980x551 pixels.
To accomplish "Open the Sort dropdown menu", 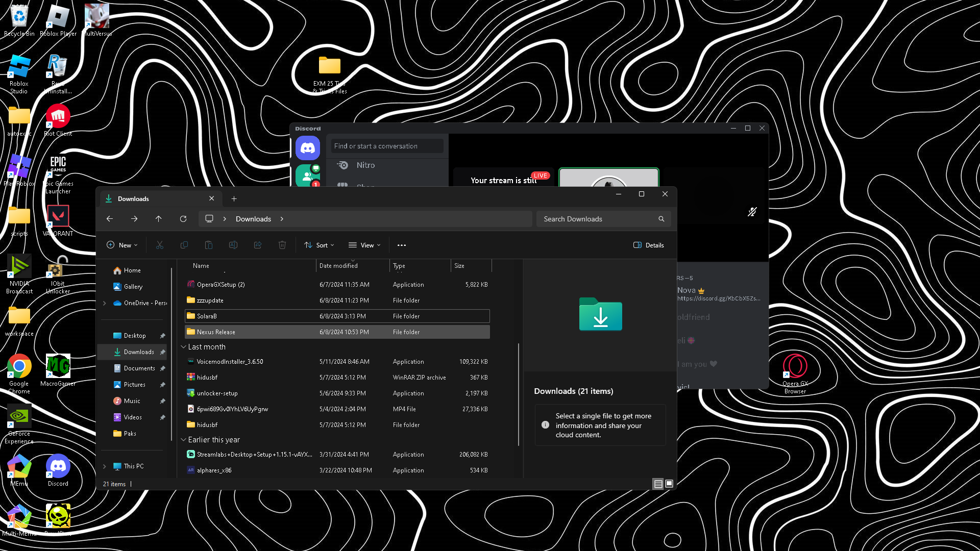I will click(x=320, y=245).
